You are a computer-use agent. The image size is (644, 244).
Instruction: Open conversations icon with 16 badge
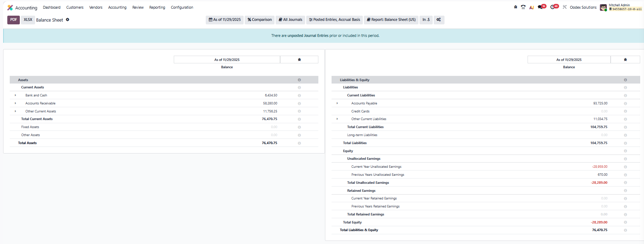[541, 7]
